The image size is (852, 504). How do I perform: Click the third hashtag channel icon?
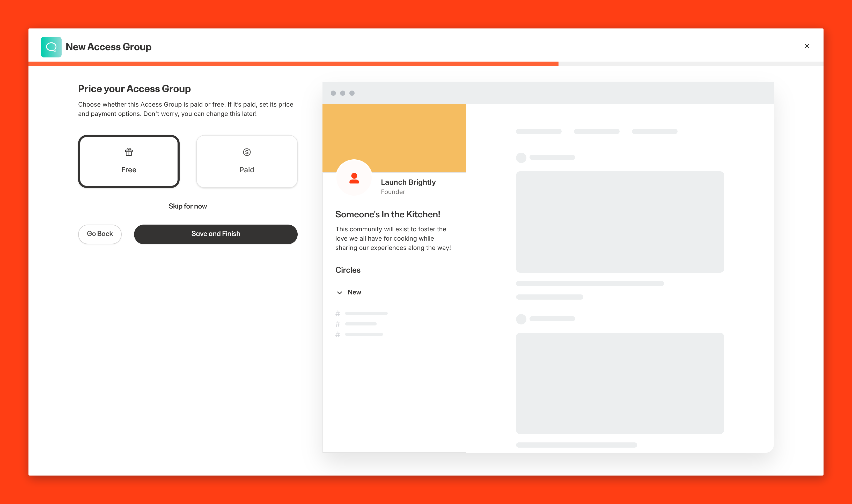338,335
